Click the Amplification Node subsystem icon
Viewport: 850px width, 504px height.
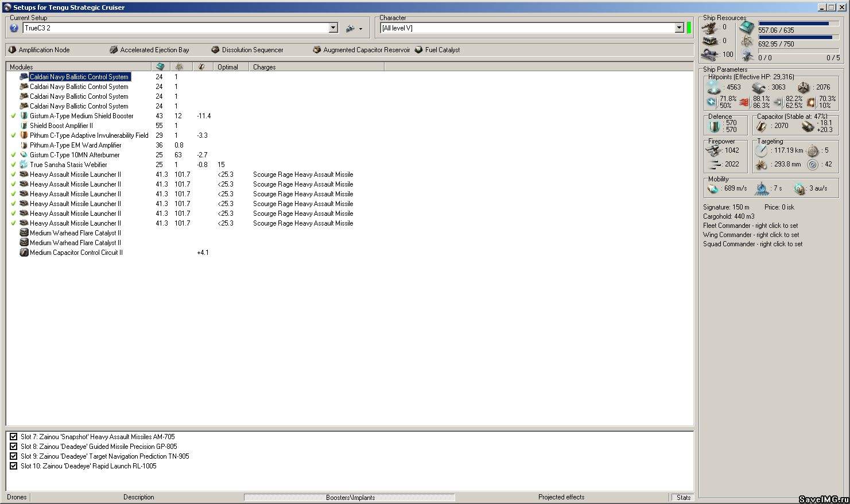pyautogui.click(x=12, y=50)
